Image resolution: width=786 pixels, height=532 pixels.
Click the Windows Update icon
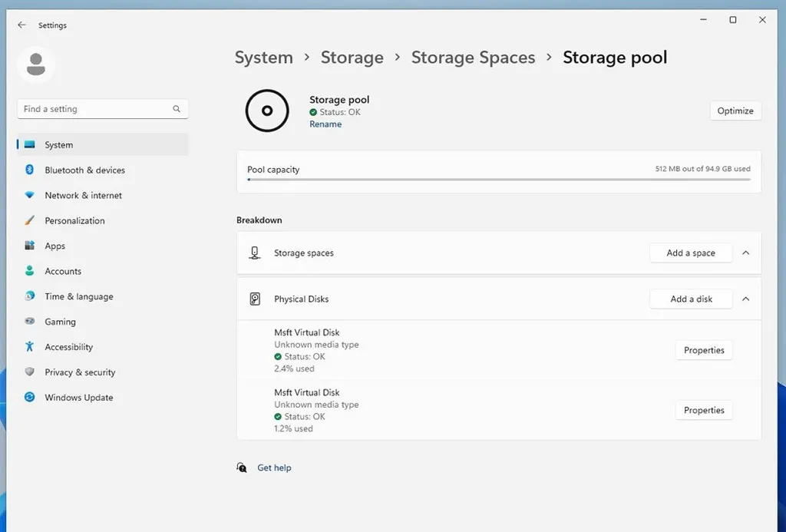(29, 398)
